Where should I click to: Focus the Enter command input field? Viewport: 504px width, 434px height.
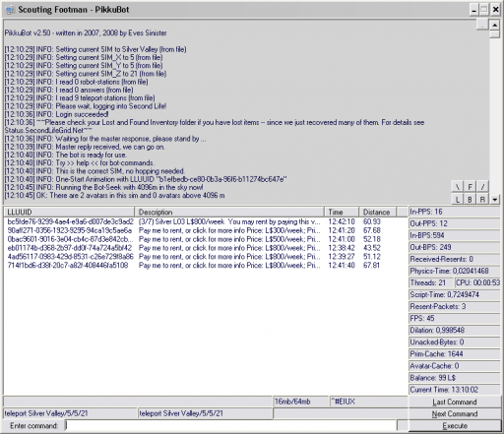230,425
